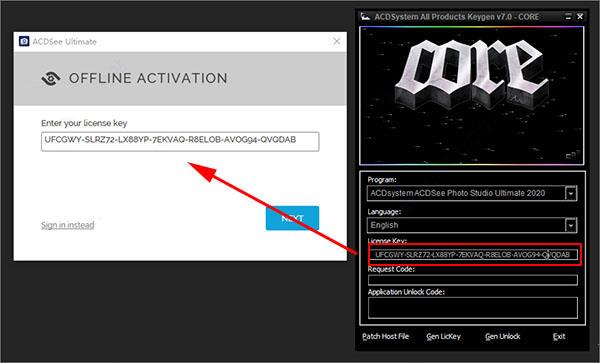Click Patch Host File button
The image size is (600, 363).
pos(385,337)
